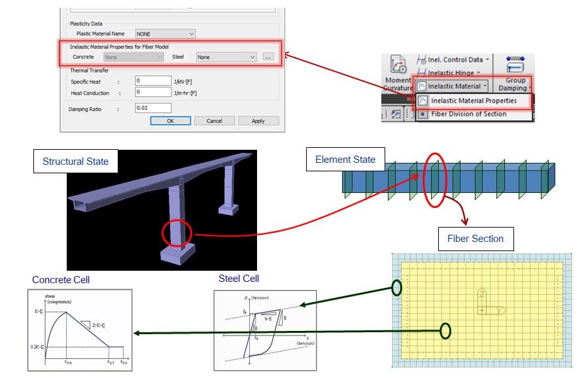Screen dimensions: 588x378
Task: Choose Fiber Division of Section entry
Action: pyautogui.click(x=468, y=114)
